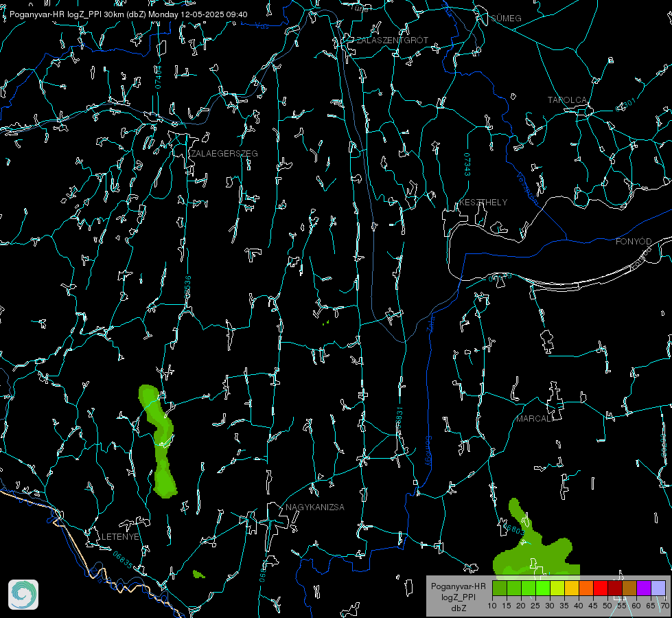Click road number label 07404

pos(159,77)
